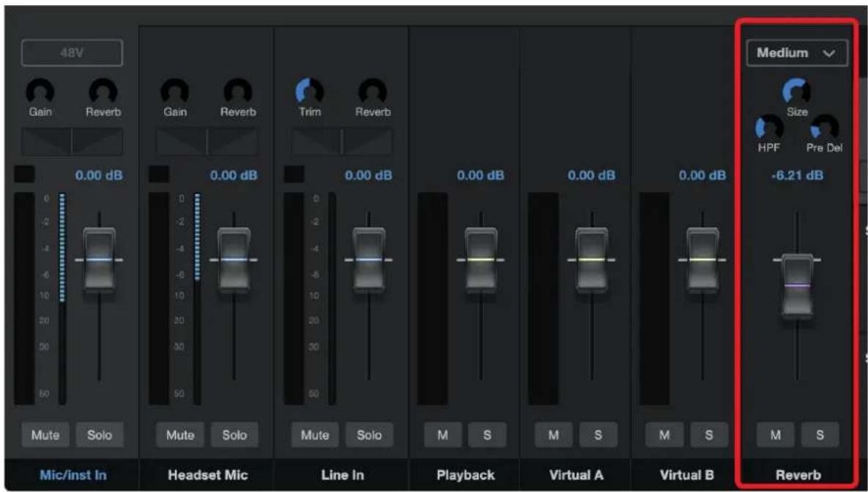This screenshot has width=868, height=492.
Task: Mute the Mic/Inst In channel
Action: (x=45, y=435)
